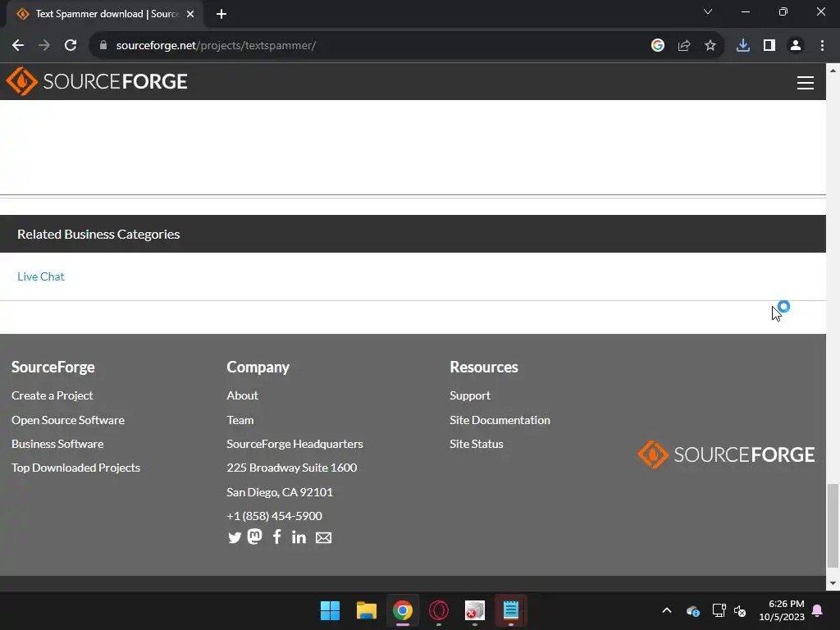Viewport: 840px width, 630px height.
Task: Click the SourceForge logo in the footer
Action: (x=726, y=454)
